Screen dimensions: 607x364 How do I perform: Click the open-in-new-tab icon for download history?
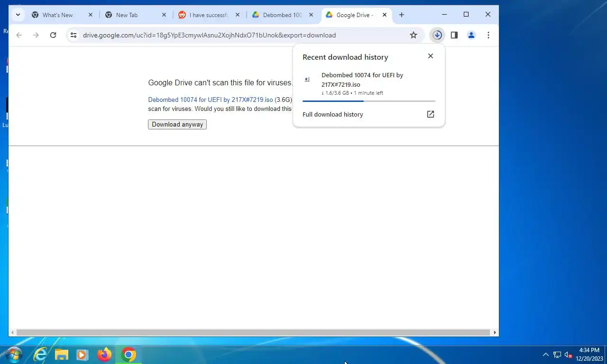click(431, 114)
